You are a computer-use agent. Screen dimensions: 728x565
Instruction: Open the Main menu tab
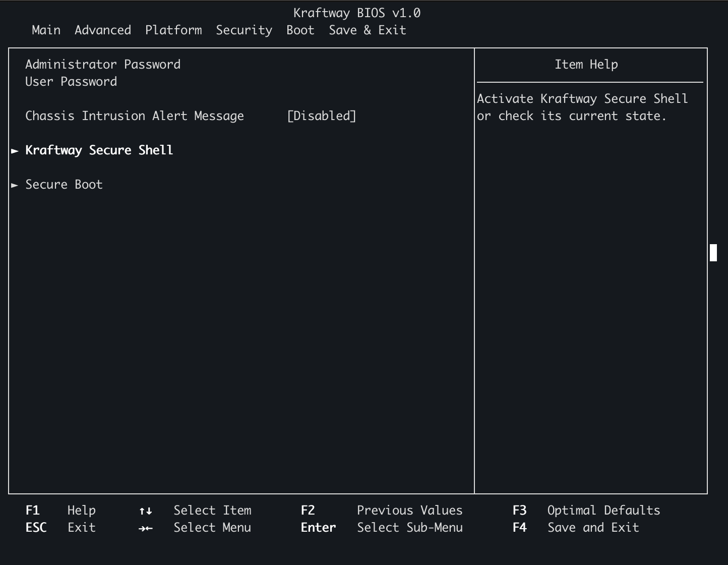(x=46, y=30)
